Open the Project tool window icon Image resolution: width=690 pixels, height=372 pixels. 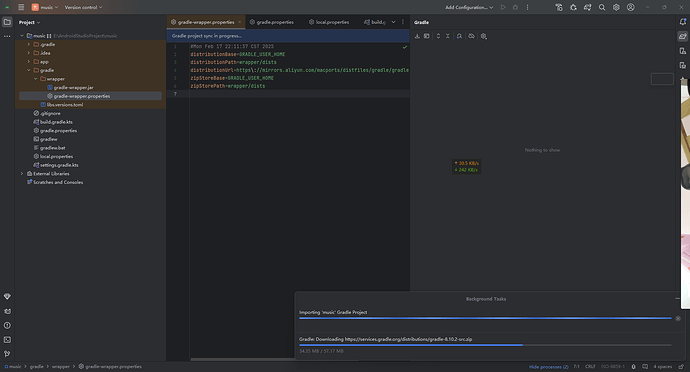[7, 22]
